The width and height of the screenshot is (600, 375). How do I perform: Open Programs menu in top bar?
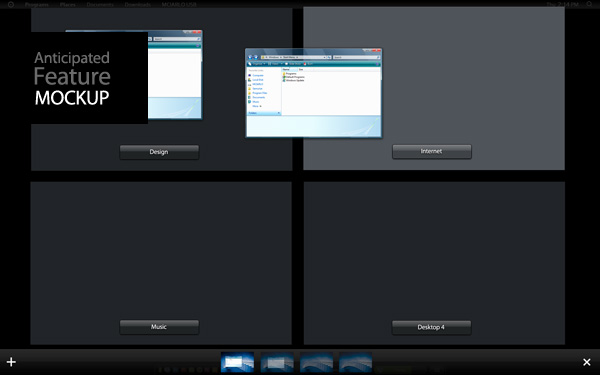coord(37,5)
